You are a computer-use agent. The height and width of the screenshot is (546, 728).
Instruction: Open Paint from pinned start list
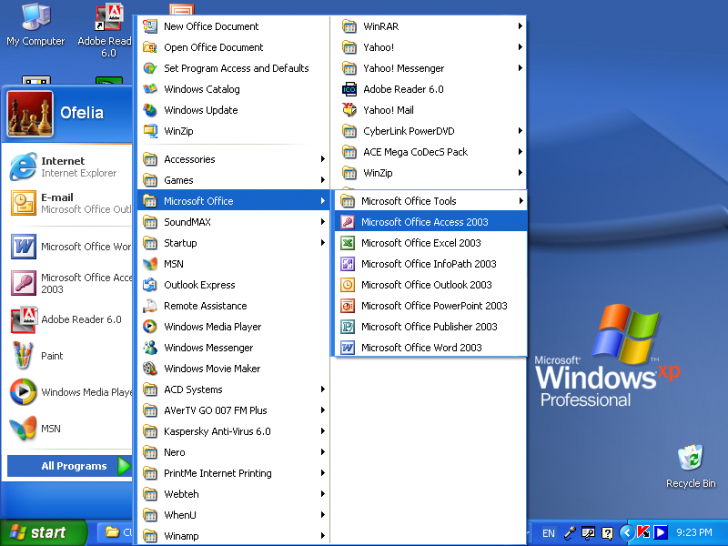(52, 356)
